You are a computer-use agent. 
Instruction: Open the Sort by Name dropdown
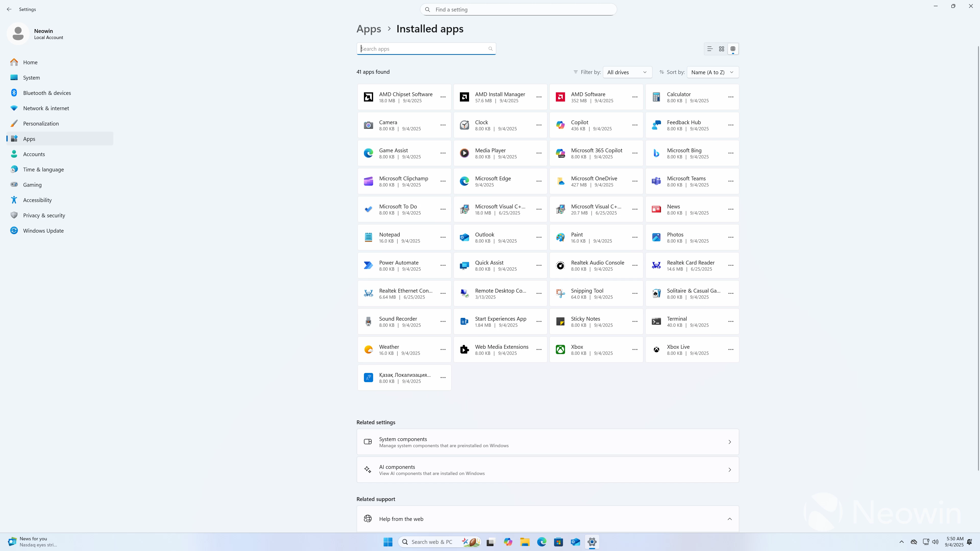[x=712, y=72]
